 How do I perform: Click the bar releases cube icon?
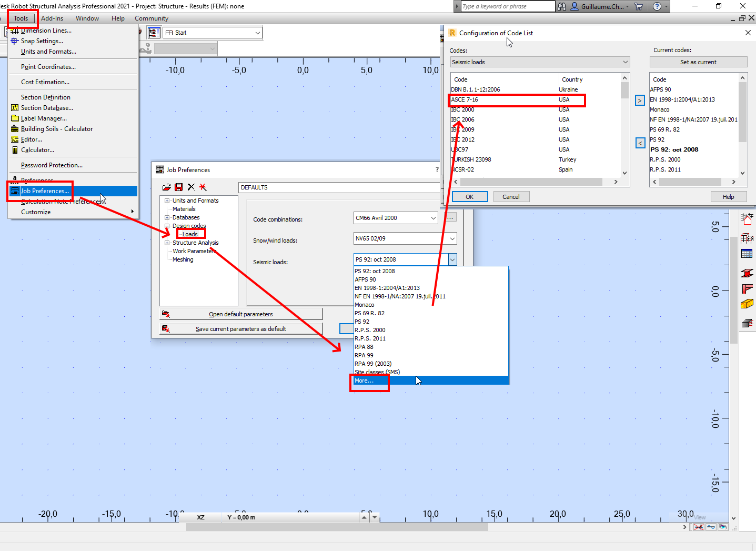747,323
